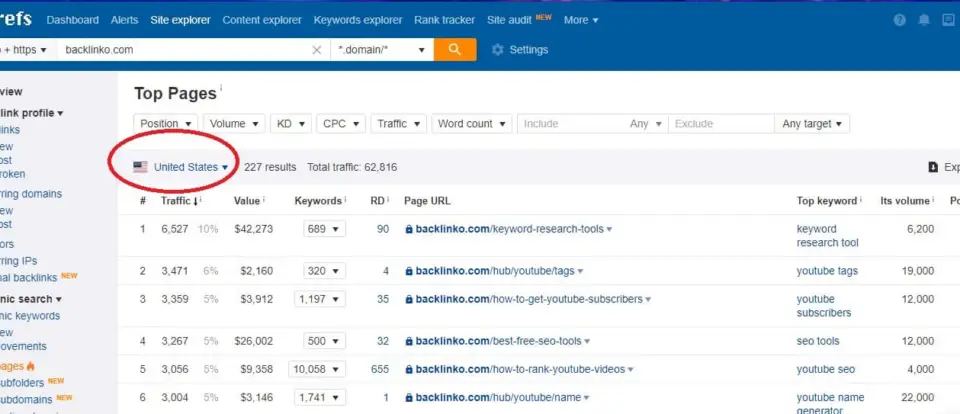960x414 pixels.
Task: Sort by the Keywords column header
Action: (318, 201)
